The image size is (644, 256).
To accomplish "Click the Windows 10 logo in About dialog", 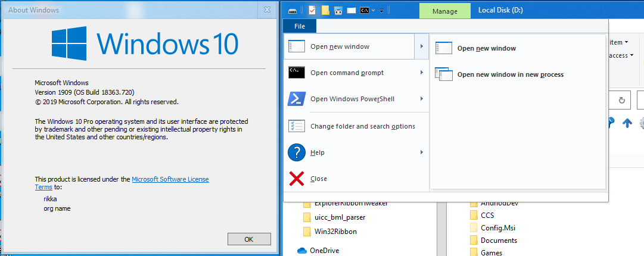I will point(145,42).
